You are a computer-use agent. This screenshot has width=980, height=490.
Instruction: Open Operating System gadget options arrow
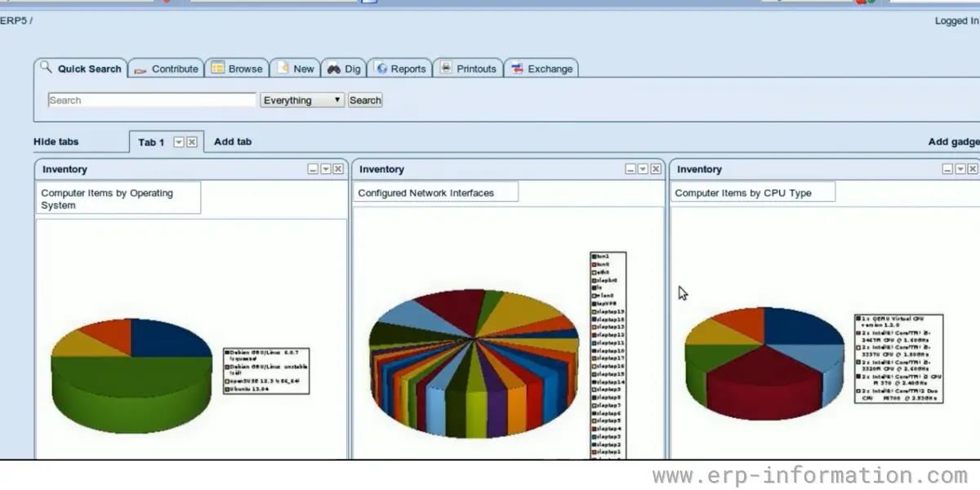[326, 169]
